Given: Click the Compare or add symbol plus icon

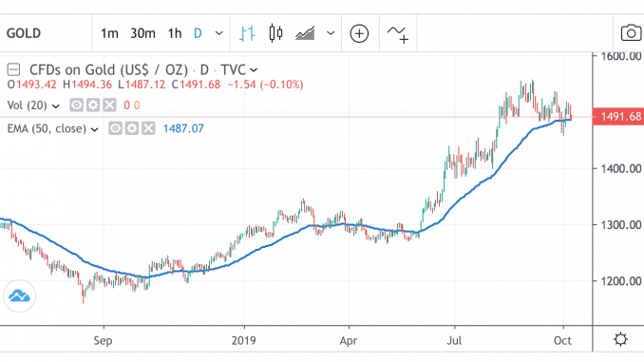Looking at the screenshot, I should [x=359, y=33].
